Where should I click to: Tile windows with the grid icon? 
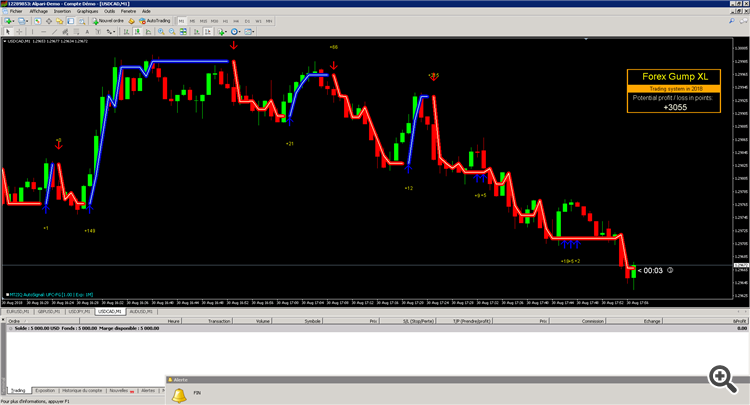point(183,32)
